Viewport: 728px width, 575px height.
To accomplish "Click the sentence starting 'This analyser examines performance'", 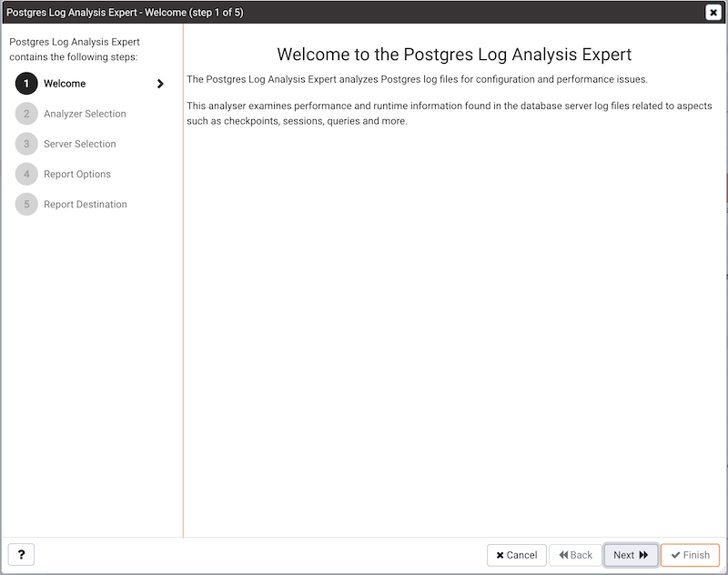I will click(449, 113).
